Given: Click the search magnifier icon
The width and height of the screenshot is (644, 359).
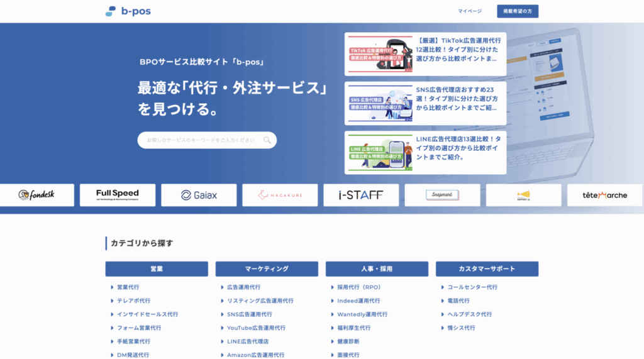Looking at the screenshot, I should [x=267, y=140].
